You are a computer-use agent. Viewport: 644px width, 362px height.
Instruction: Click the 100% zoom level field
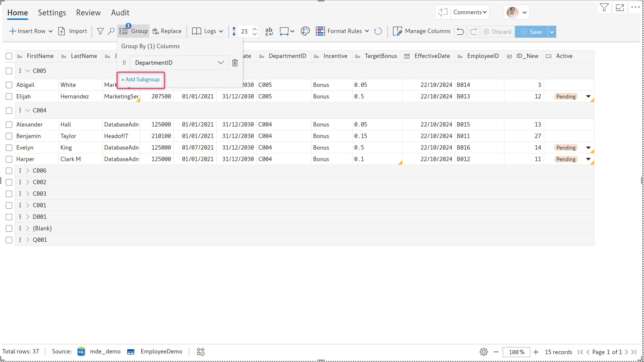click(516, 352)
